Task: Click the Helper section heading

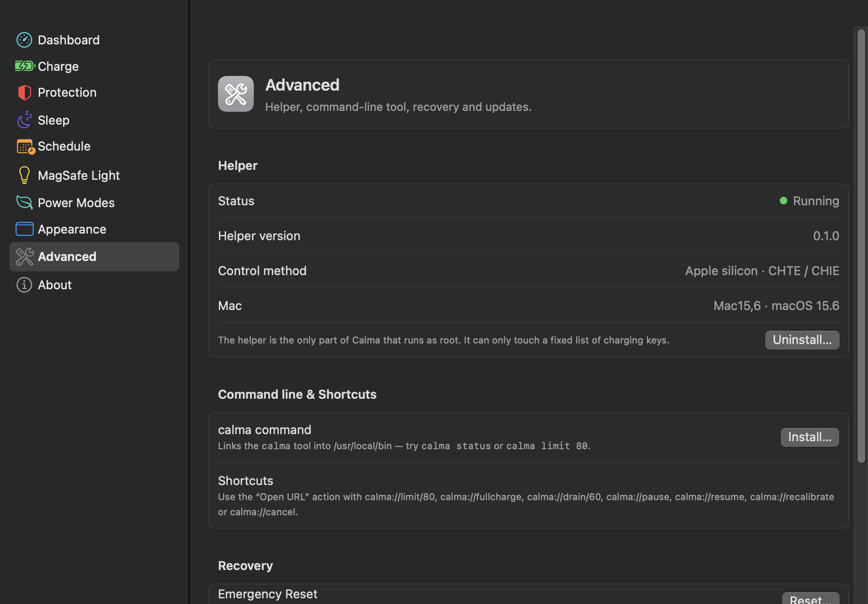Action: [238, 166]
